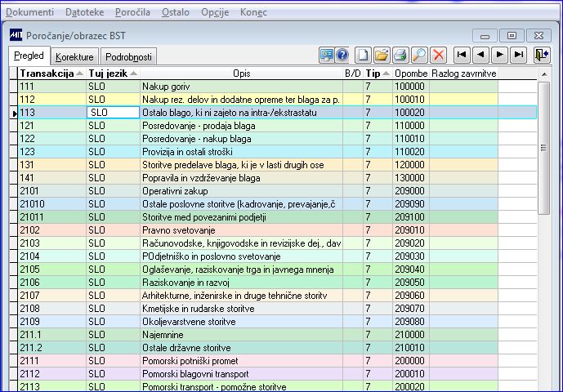
Task: Go to previous record arrow
Action: (x=480, y=55)
